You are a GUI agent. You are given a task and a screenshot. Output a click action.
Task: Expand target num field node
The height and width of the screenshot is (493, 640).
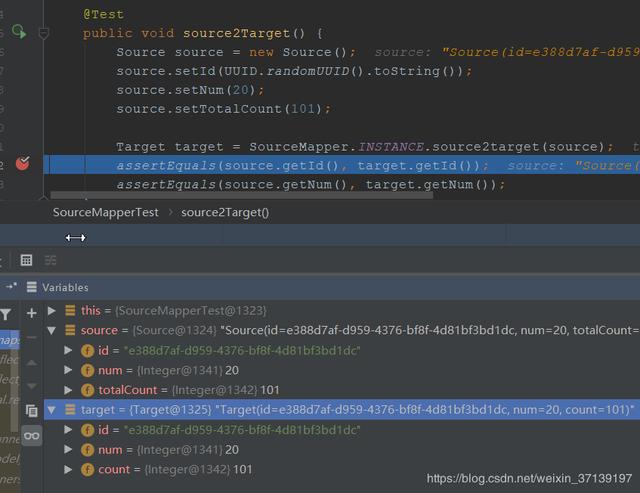click(x=68, y=449)
